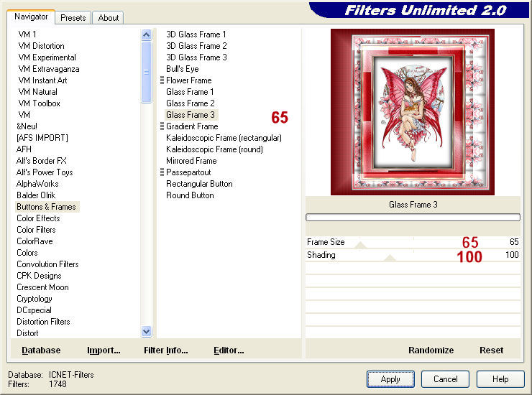
Task: Choose Kaleidoscopic Frame (rectangular) filter
Action: coord(224,138)
